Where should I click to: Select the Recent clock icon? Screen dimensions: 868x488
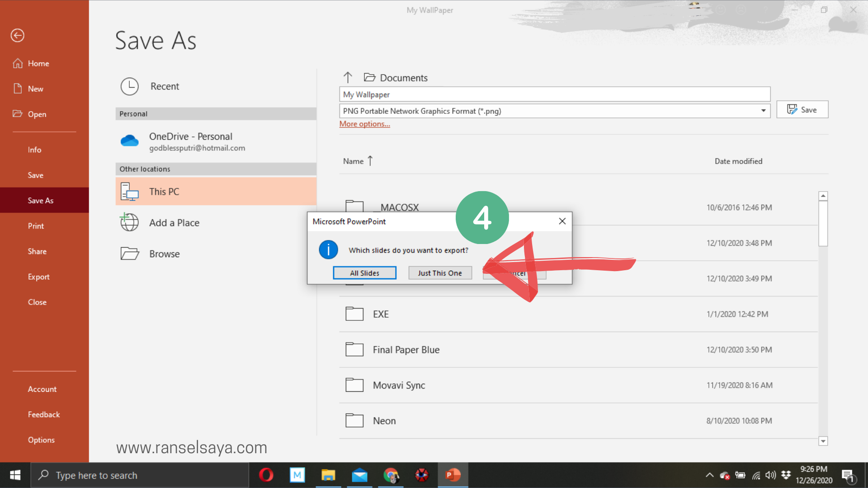(129, 86)
